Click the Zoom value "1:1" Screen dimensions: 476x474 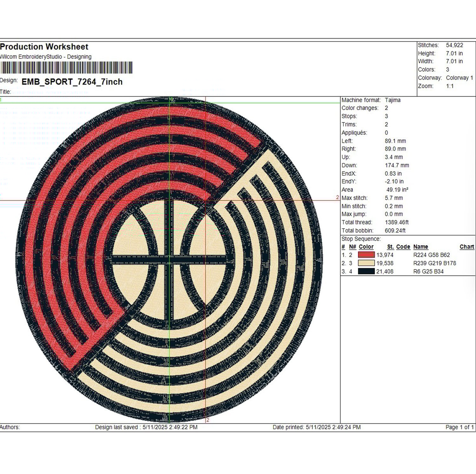pos(450,86)
